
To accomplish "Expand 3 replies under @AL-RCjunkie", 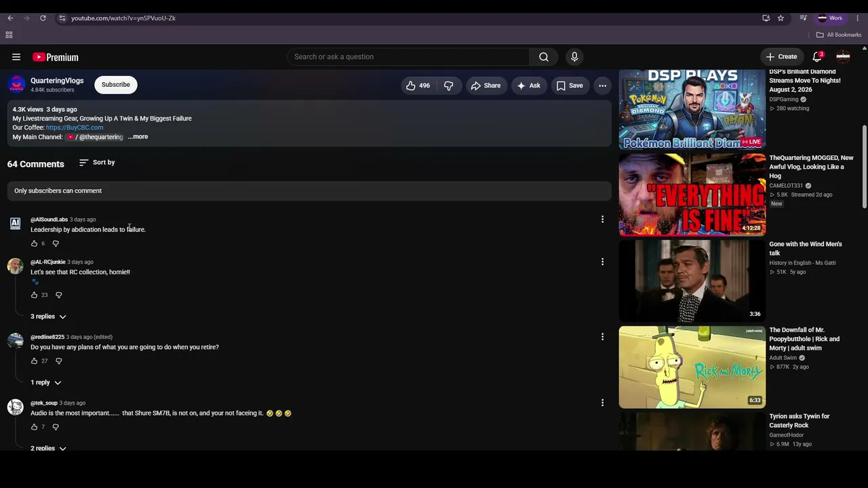I will pos(48,317).
